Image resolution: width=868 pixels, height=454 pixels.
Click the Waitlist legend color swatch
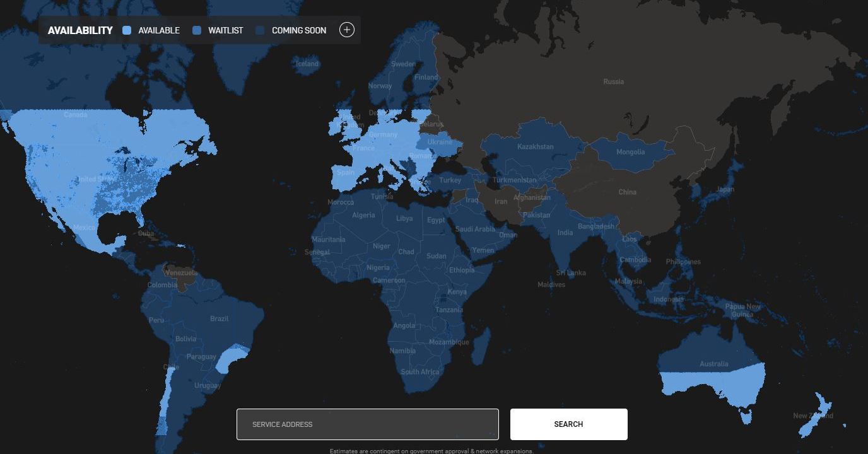point(197,30)
